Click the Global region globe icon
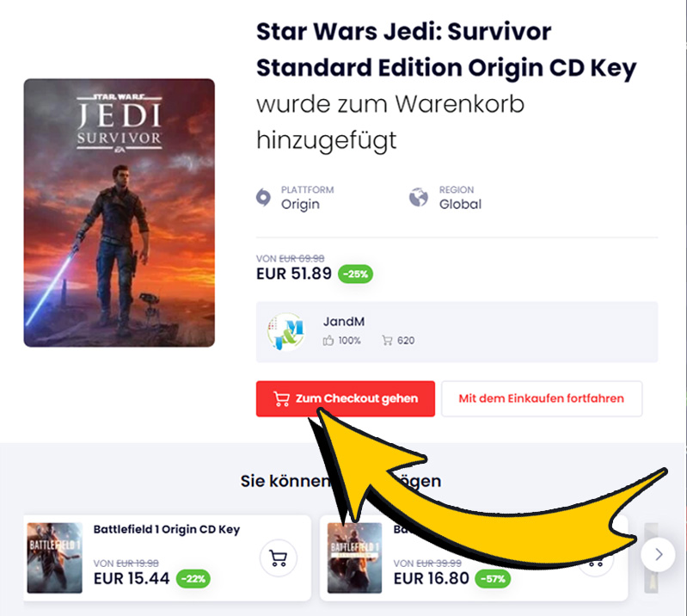This screenshot has width=687, height=616. click(419, 197)
